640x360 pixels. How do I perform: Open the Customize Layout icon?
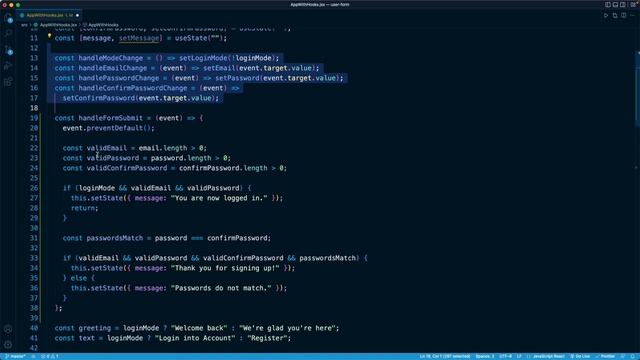pos(633,4)
